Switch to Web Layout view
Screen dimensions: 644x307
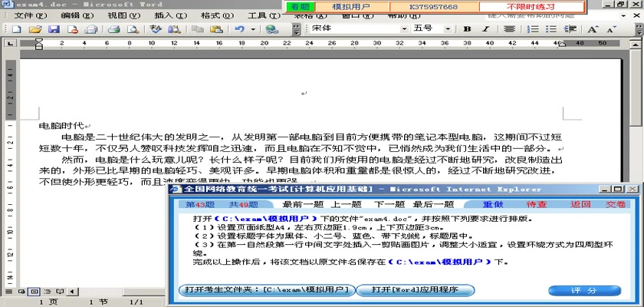[x=21, y=292]
